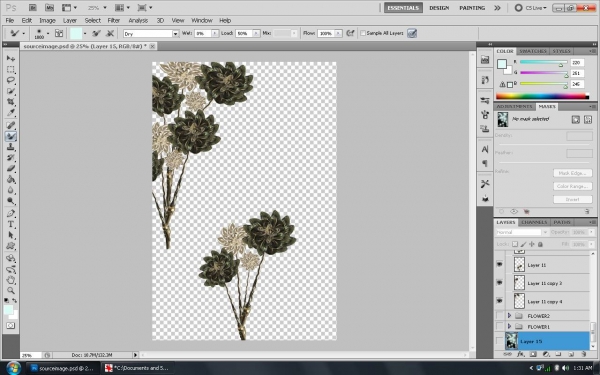Add a vector mask in Masks panel
Viewport: 600px width, 375px height.
pyautogui.click(x=588, y=120)
